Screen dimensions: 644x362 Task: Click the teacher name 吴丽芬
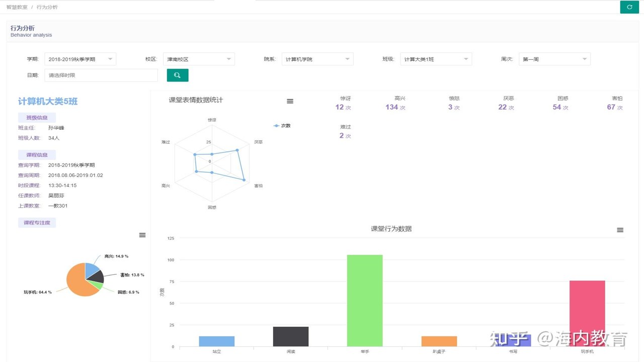56,196
